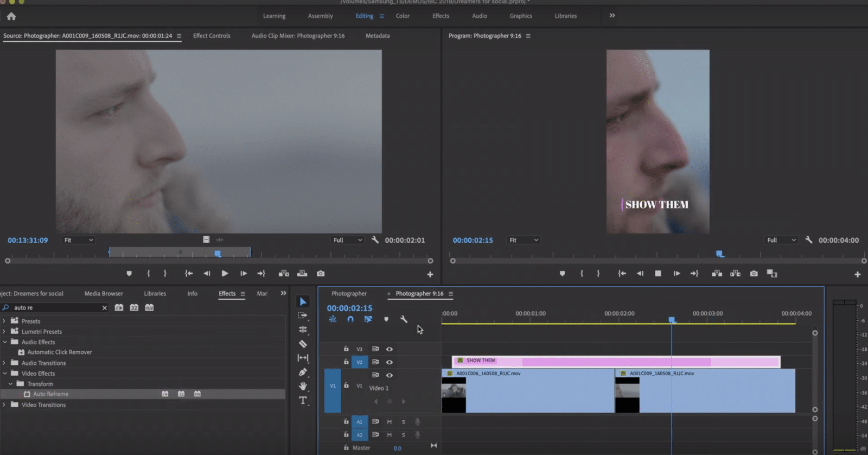Open Program monitor Fit zoom dropdown
The height and width of the screenshot is (455, 868).
(523, 240)
